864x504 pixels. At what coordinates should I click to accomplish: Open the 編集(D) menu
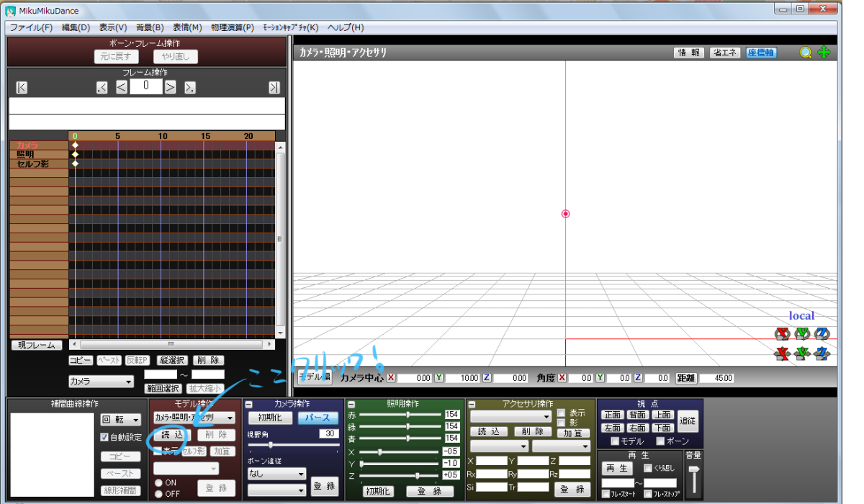76,27
